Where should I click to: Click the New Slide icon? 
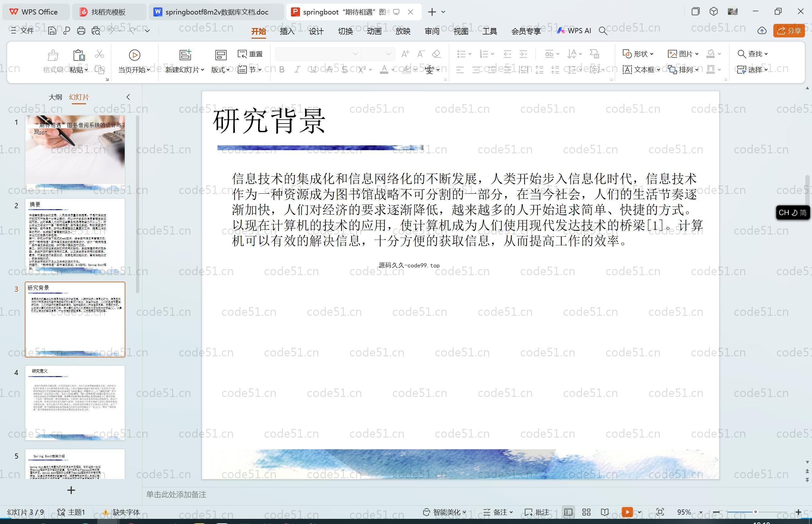(185, 55)
